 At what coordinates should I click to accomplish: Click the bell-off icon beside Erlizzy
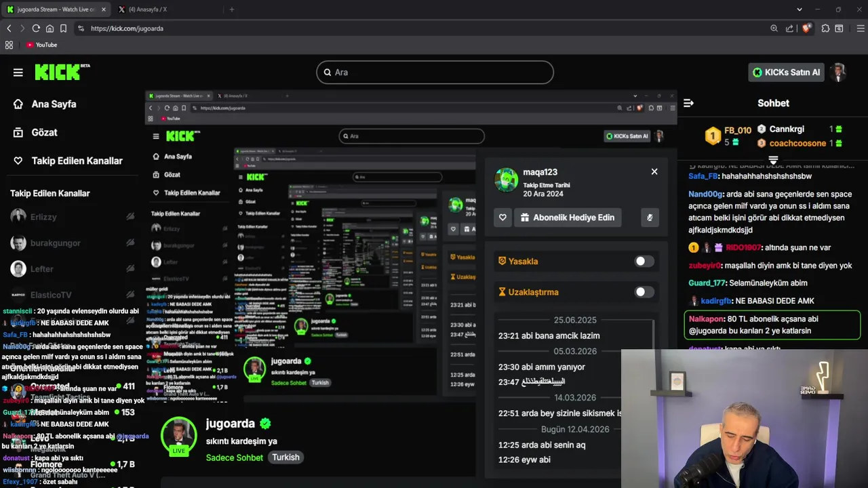pyautogui.click(x=130, y=217)
